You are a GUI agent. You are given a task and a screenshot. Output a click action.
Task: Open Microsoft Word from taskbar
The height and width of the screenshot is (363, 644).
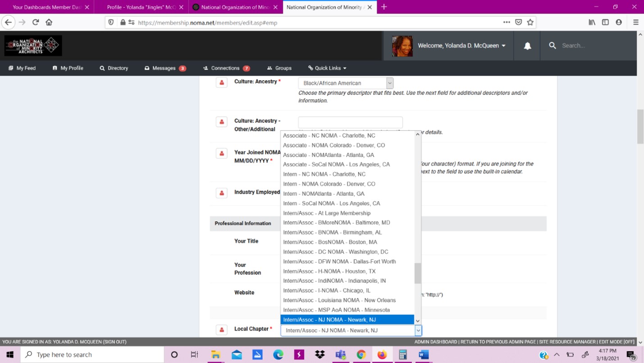(x=423, y=354)
